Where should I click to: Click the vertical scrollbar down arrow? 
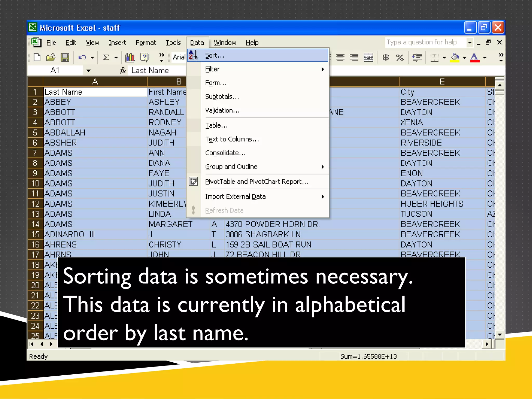click(500, 335)
